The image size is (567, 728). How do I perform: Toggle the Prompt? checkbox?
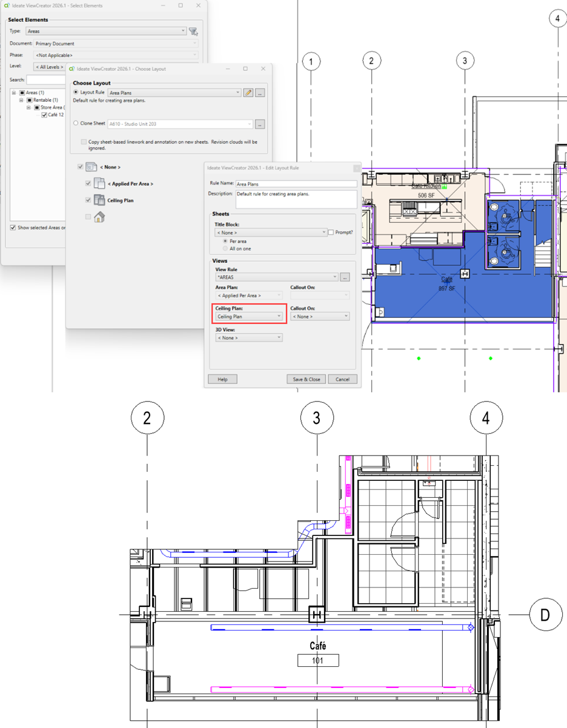coord(331,233)
